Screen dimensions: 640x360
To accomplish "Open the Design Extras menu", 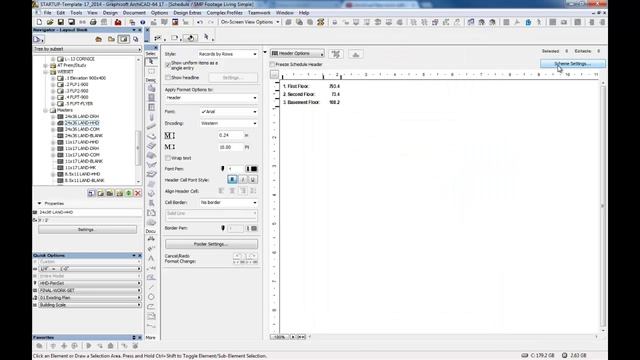I will tap(187, 13).
